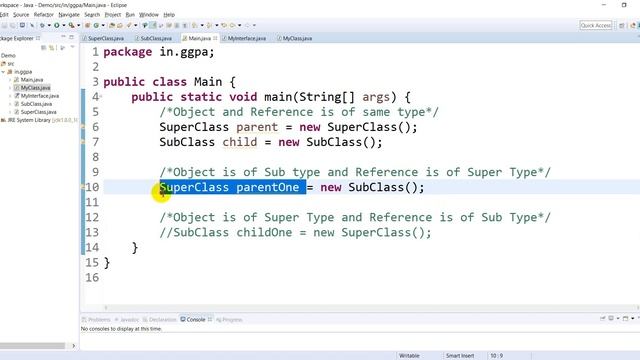
Task: Open the Problems view tab
Action: coord(97,320)
